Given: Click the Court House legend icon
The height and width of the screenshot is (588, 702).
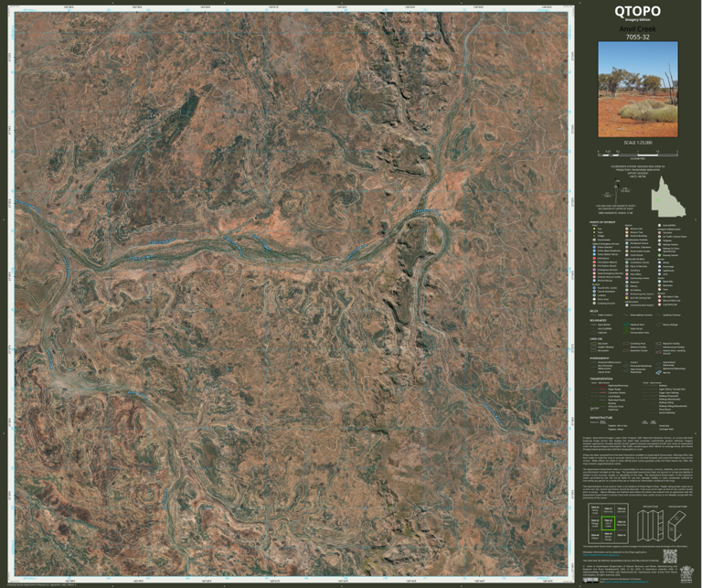Looking at the screenshot, I should click(x=627, y=255).
